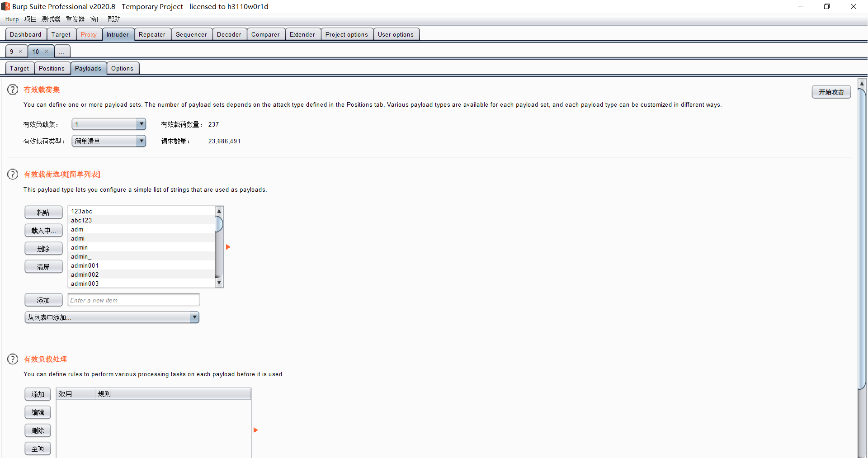868x458 pixels.
Task: Click the 至顶 move-to-top button
Action: tap(38, 449)
